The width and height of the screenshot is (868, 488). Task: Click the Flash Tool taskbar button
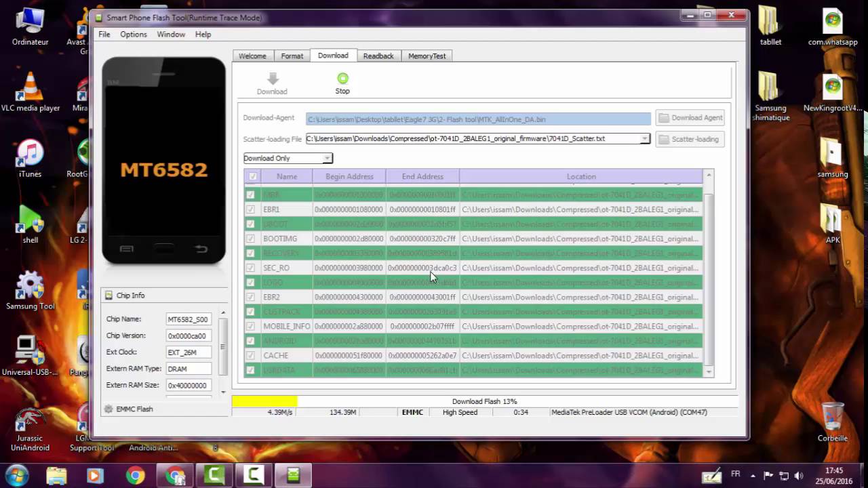(x=293, y=476)
